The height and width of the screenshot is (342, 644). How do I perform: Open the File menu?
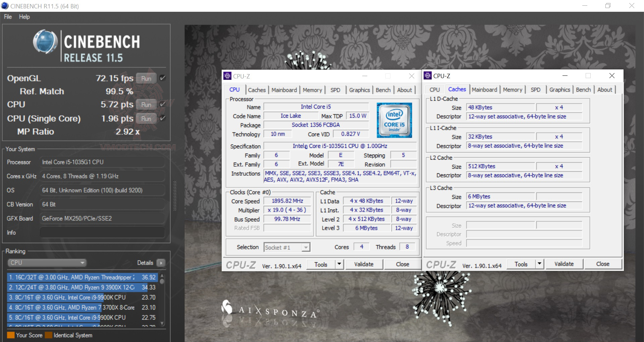(8, 17)
